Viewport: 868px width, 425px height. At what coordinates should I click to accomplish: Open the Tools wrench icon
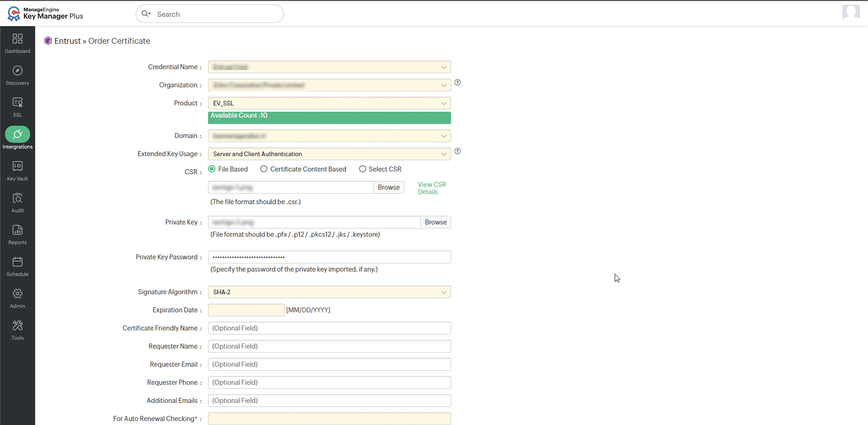[x=18, y=325]
